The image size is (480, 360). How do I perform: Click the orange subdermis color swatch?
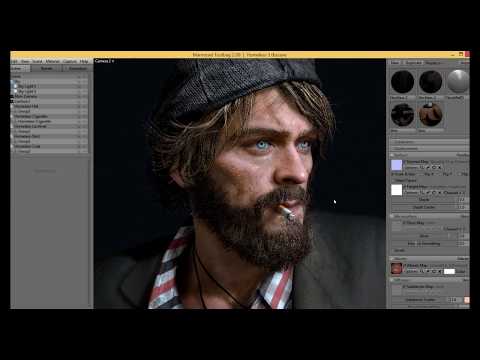466,300
